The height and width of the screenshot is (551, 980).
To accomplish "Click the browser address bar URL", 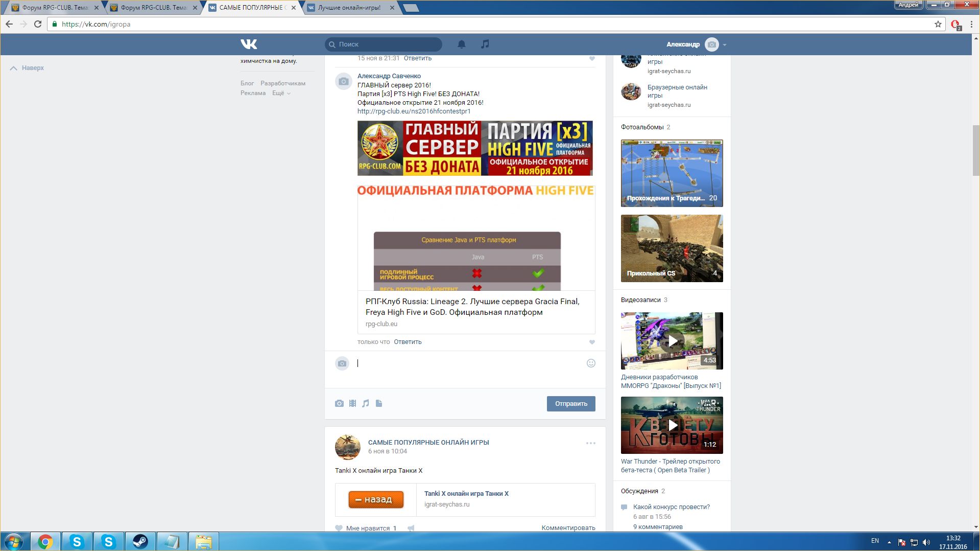I will tap(96, 24).
